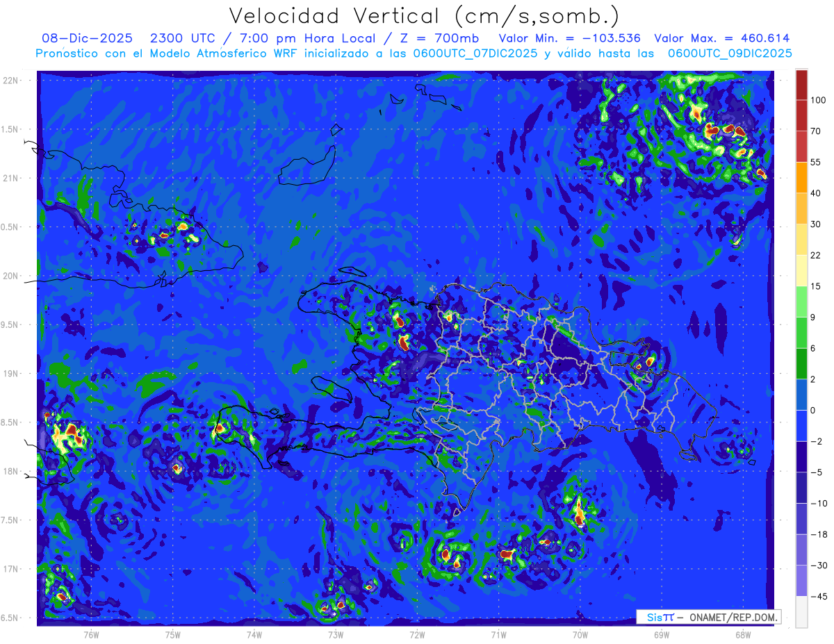Click the "71W" longitude label
The image size is (834, 644).
(x=498, y=634)
